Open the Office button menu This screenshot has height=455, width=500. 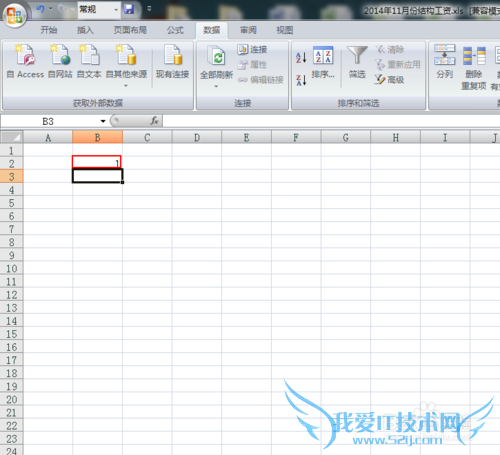pyautogui.click(x=15, y=15)
